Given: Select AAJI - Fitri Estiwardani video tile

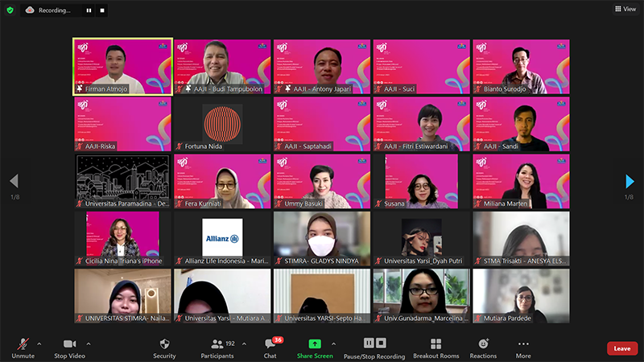Looking at the screenshot, I should pyautogui.click(x=421, y=124).
